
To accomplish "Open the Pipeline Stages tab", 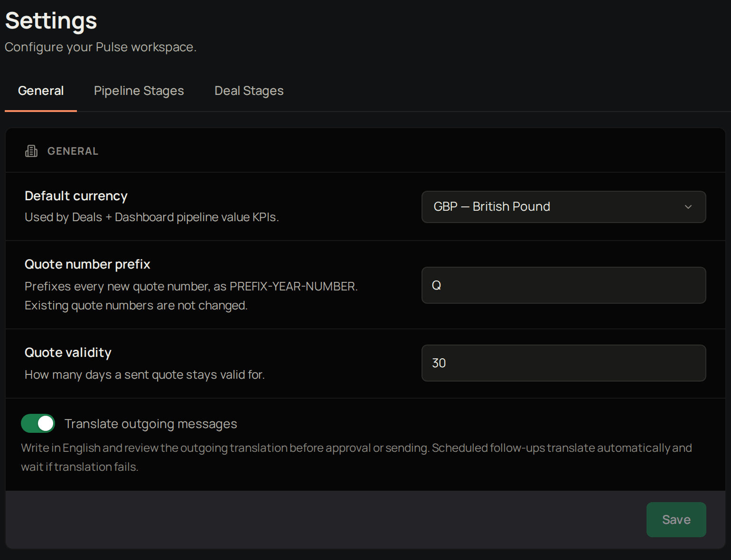I will [139, 91].
